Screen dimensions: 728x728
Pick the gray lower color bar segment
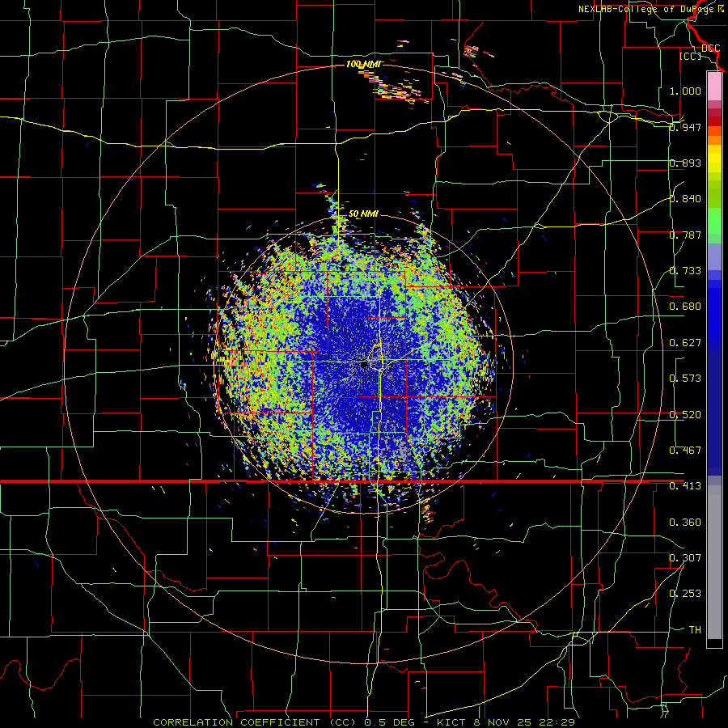[x=714, y=562]
